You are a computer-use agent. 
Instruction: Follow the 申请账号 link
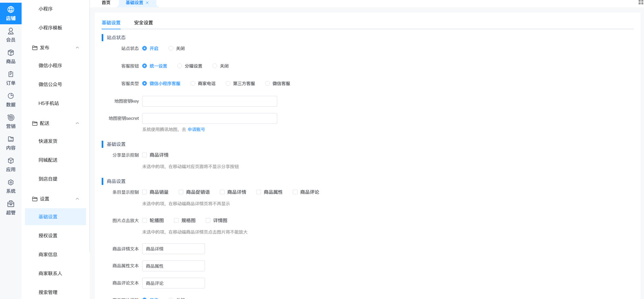click(x=196, y=129)
